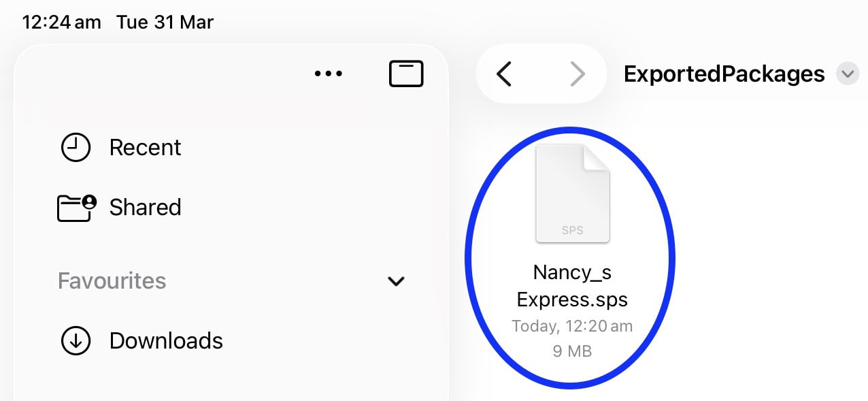Select the Recent menu entry
The width and height of the screenshot is (868, 401).
point(145,147)
